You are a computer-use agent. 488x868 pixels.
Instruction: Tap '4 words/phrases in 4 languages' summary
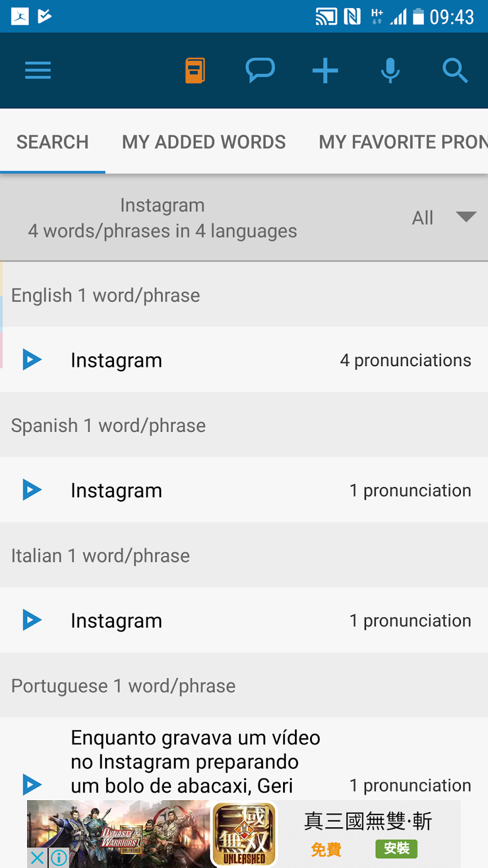tap(163, 231)
